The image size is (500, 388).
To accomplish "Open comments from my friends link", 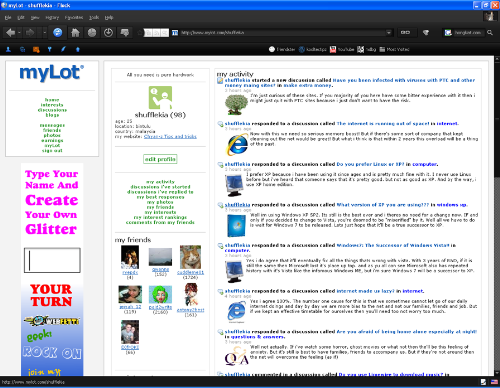I will click(160, 222).
